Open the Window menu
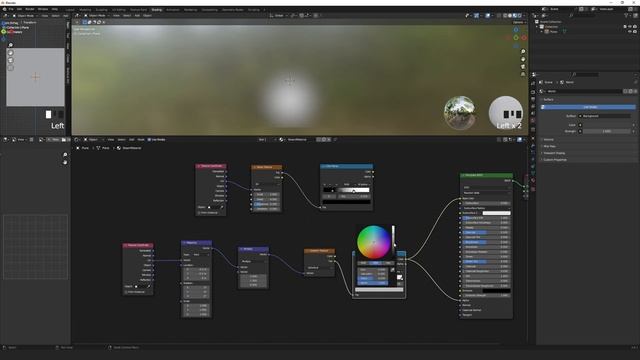The width and height of the screenshot is (640, 360). click(x=42, y=9)
